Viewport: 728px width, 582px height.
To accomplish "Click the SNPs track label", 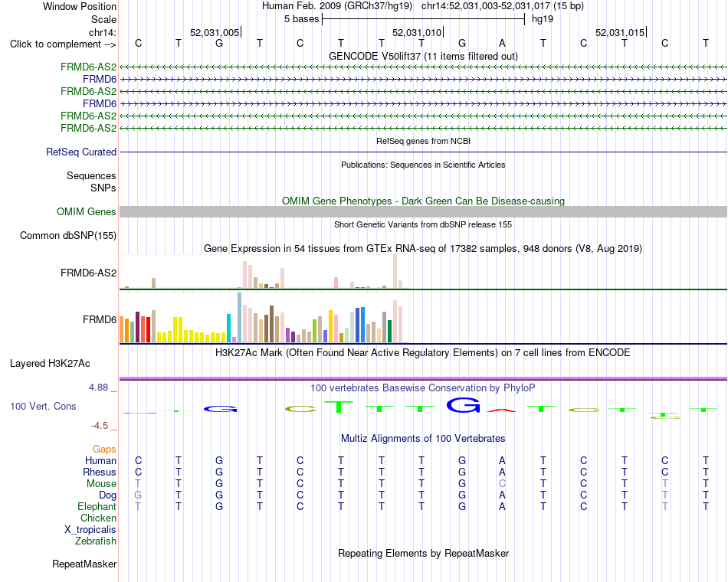I will point(103,188).
